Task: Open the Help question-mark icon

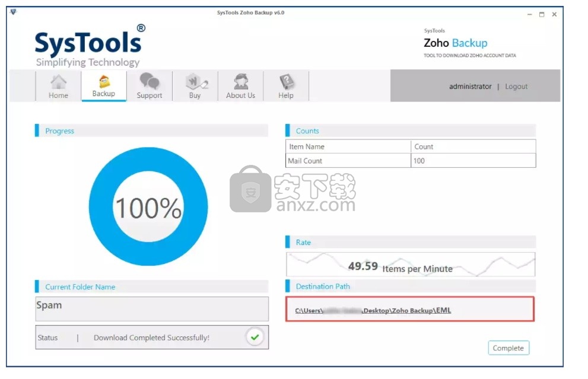Action: pos(287,81)
